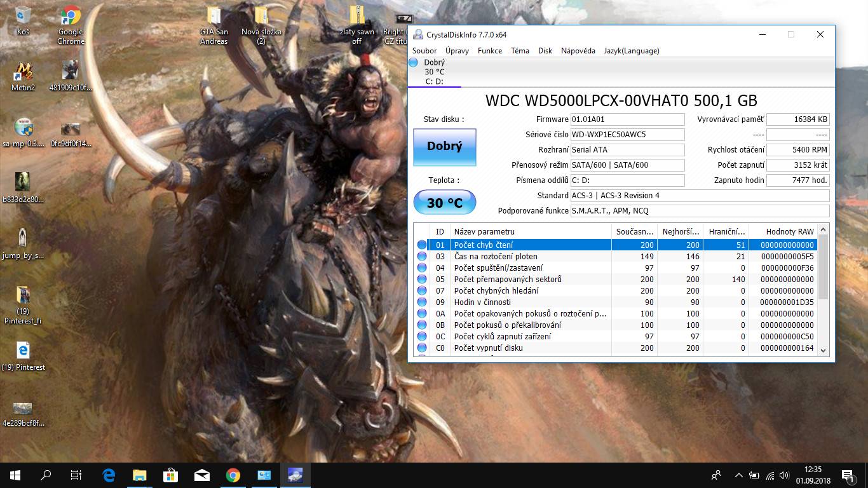The width and height of the screenshot is (868, 488).
Task: Click the 'Hodnoty RAW' column header
Action: (x=783, y=231)
